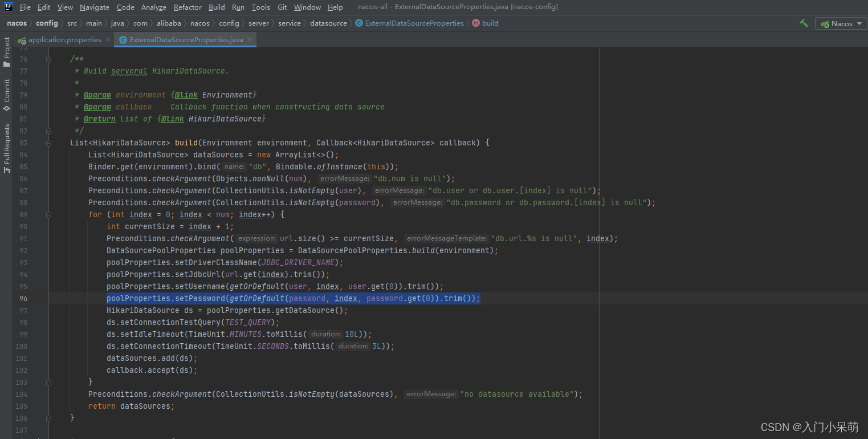Click the method icon before build breadcrumb
This screenshot has width=868, height=439.
tap(476, 23)
